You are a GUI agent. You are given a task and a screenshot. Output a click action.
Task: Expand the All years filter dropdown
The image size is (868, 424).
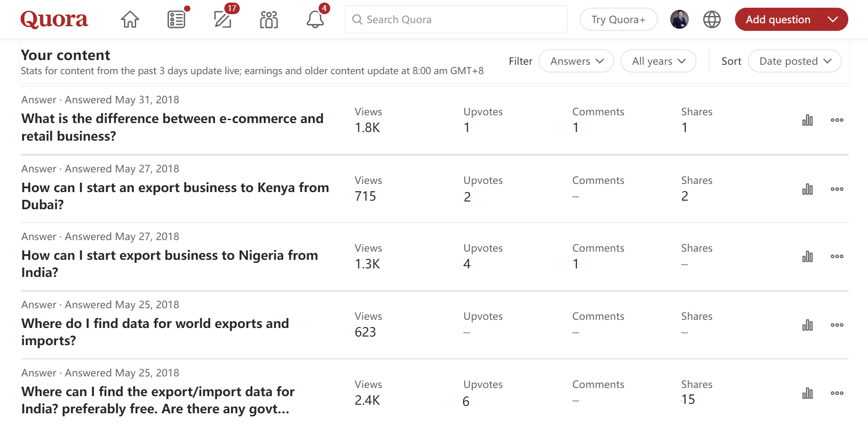[x=658, y=61]
